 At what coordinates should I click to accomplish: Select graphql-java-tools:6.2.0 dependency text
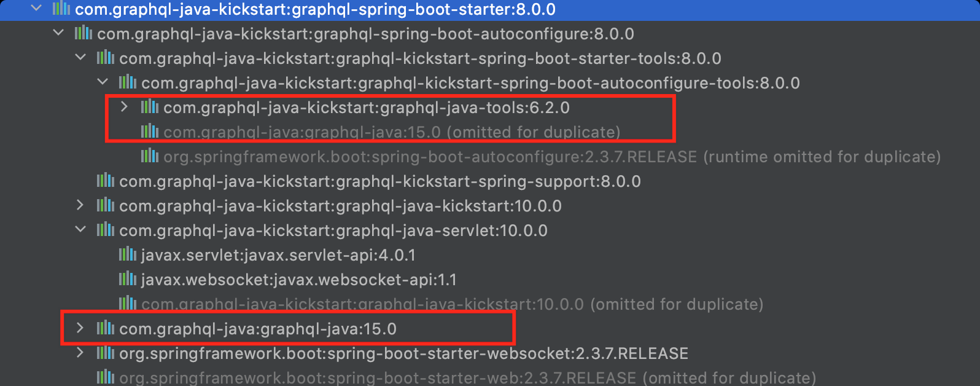(x=367, y=108)
